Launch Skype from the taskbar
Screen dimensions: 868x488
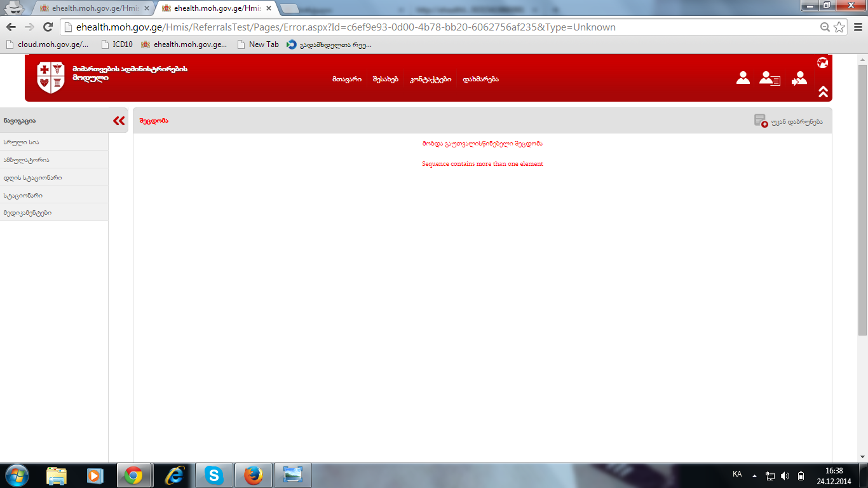click(214, 475)
